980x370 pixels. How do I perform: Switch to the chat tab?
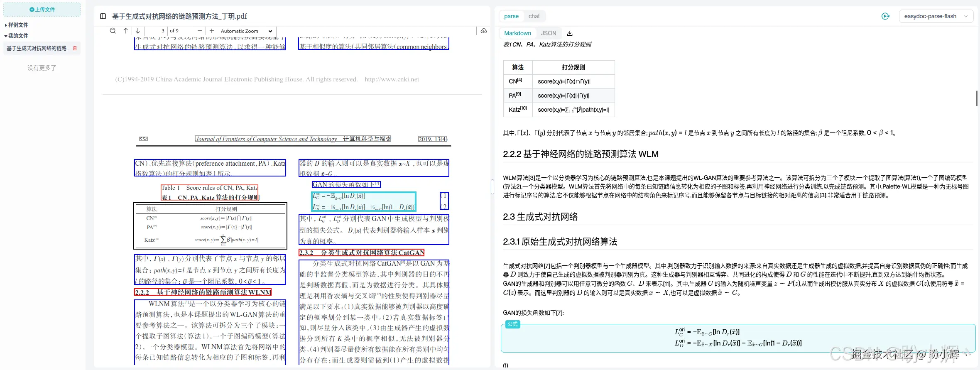[534, 16]
